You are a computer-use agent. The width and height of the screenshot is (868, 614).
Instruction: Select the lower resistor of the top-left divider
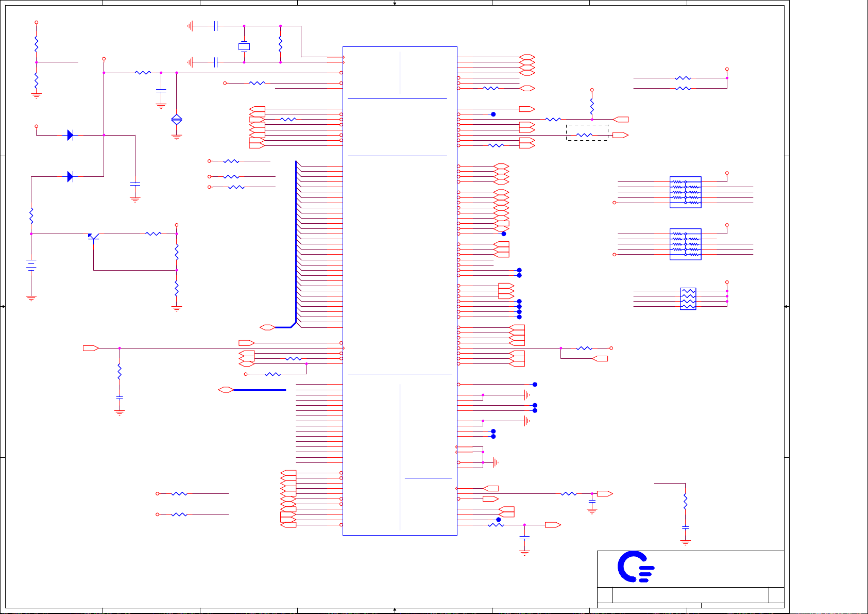pos(36,81)
